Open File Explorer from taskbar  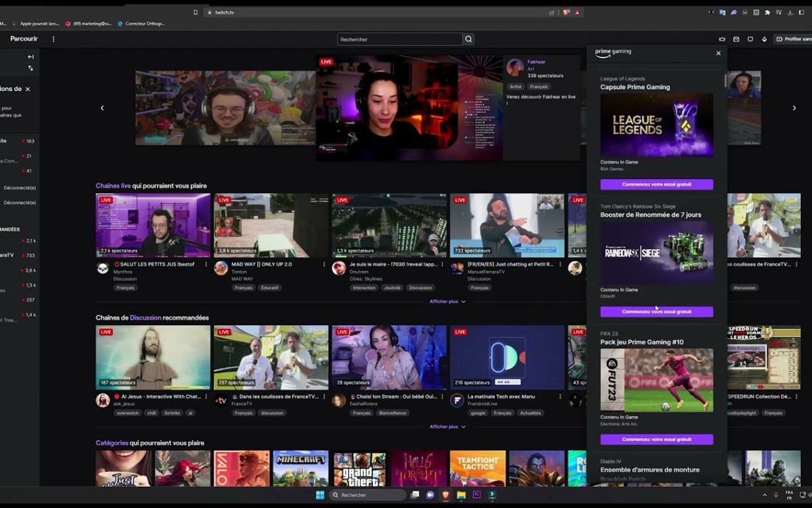pos(461,495)
